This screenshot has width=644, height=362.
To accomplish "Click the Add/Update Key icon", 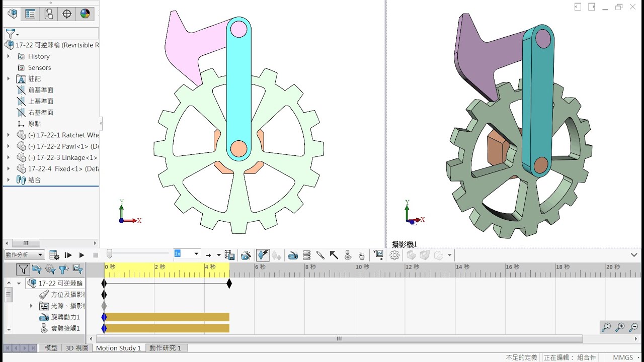I will click(x=276, y=255).
